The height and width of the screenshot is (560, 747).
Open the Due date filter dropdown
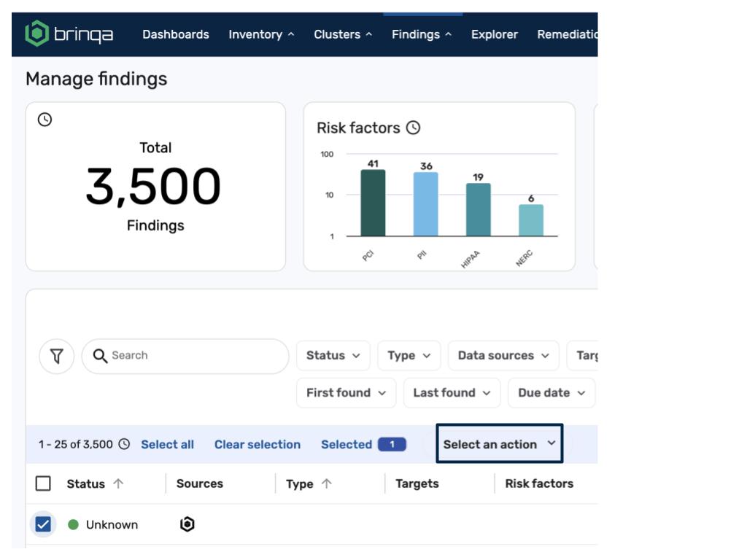click(551, 393)
